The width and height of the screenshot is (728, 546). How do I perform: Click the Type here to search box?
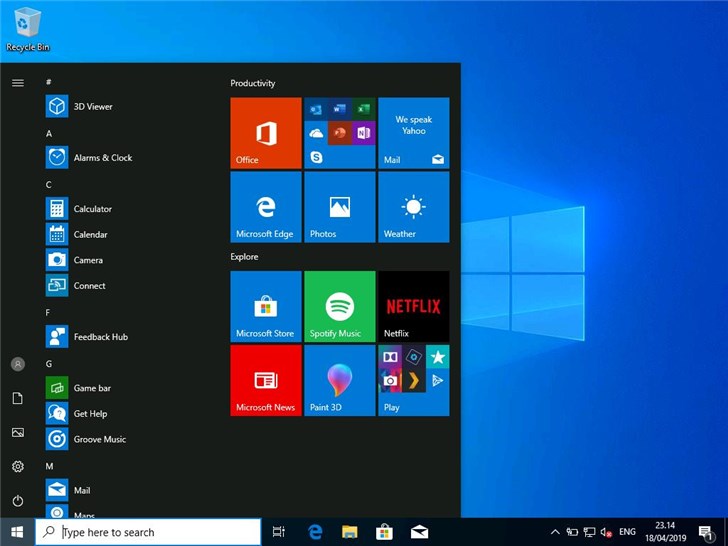tap(150, 532)
